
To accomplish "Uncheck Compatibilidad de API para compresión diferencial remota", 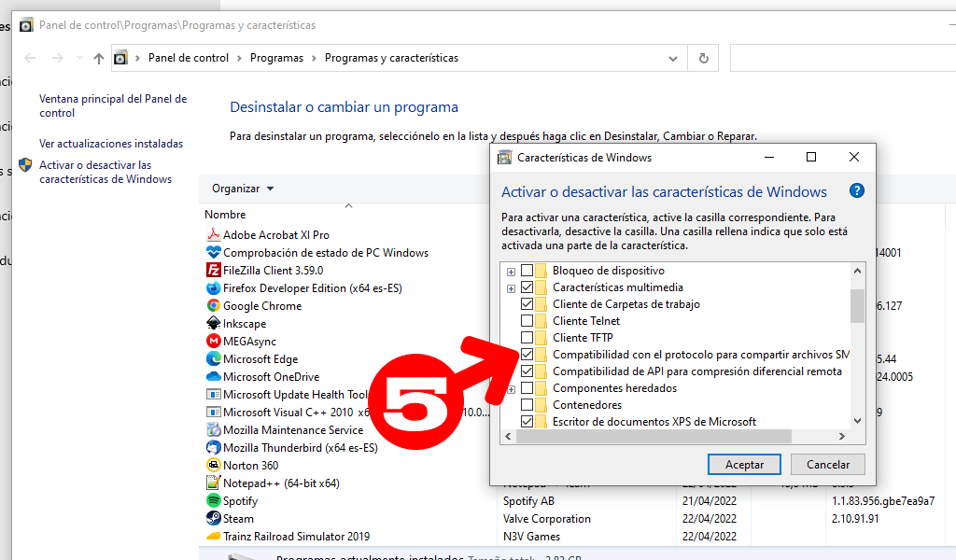I will (x=527, y=371).
